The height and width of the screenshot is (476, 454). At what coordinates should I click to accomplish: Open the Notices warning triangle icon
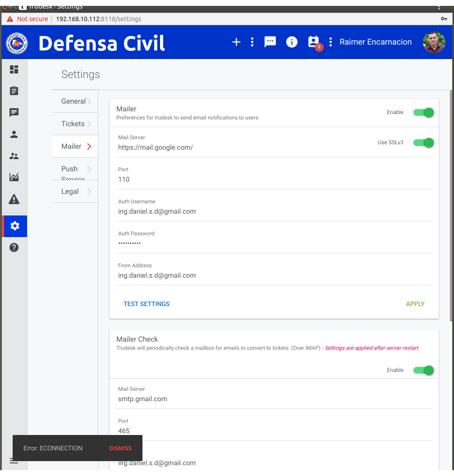[14, 199]
